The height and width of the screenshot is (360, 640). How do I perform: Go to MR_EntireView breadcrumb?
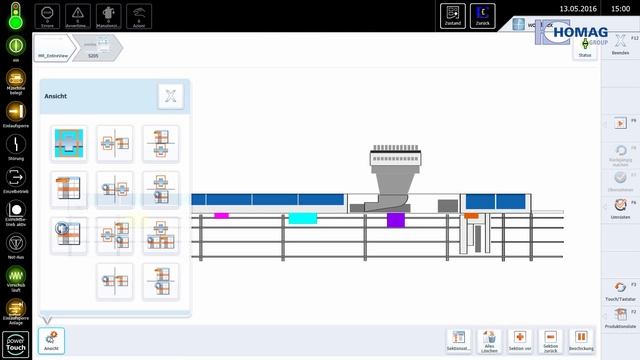(x=54, y=48)
